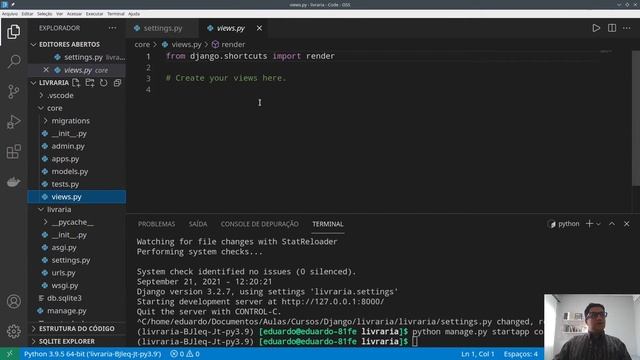
Task: Select Python 3.9.5 interpreter in status bar
Action: point(92,354)
